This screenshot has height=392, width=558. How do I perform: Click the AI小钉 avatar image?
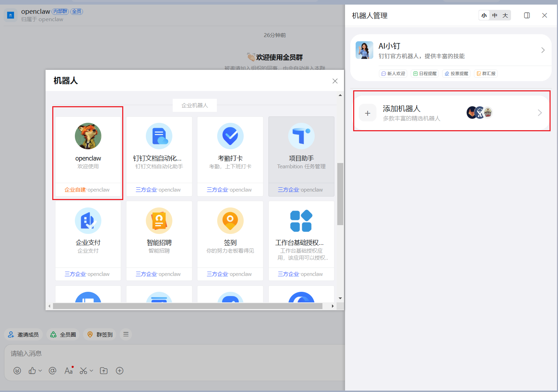[364, 50]
